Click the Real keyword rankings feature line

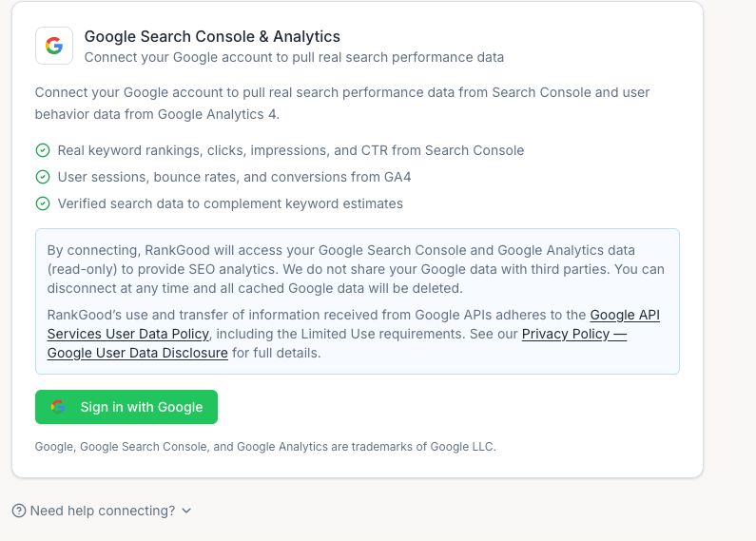point(291,150)
